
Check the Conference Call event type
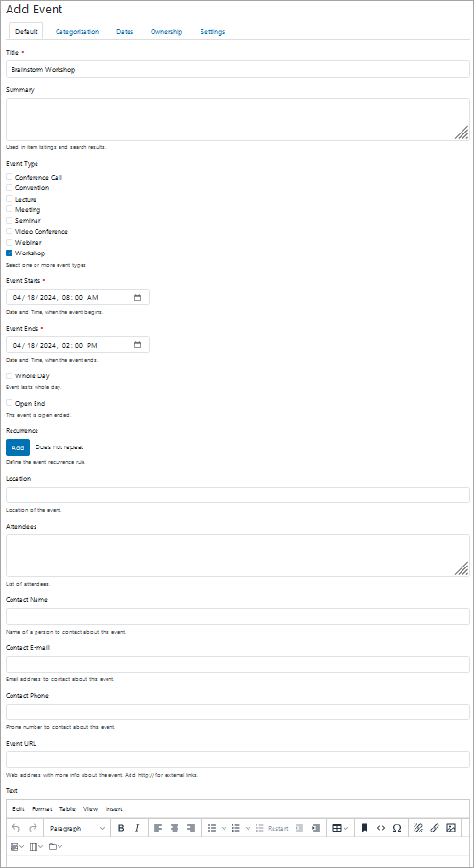9,177
